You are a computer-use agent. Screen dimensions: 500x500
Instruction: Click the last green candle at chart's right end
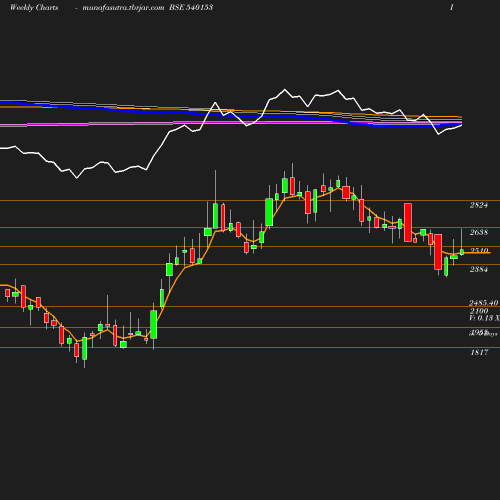coord(462,252)
